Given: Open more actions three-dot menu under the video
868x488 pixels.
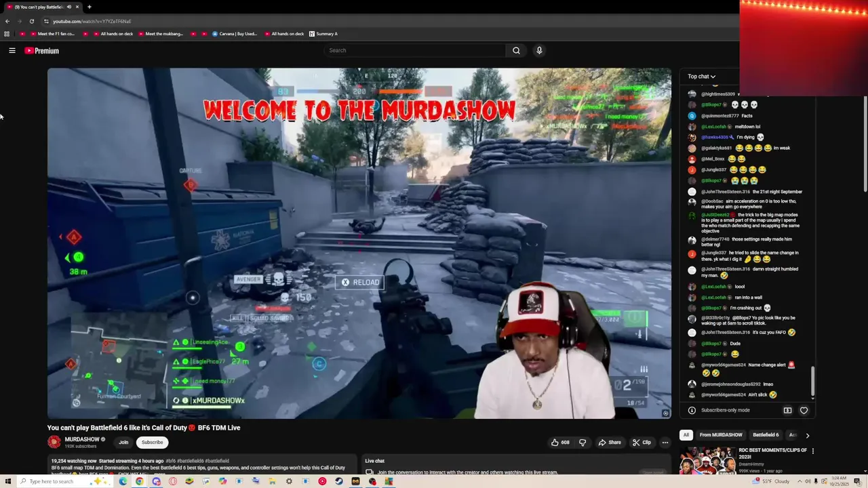Looking at the screenshot, I should pyautogui.click(x=665, y=443).
